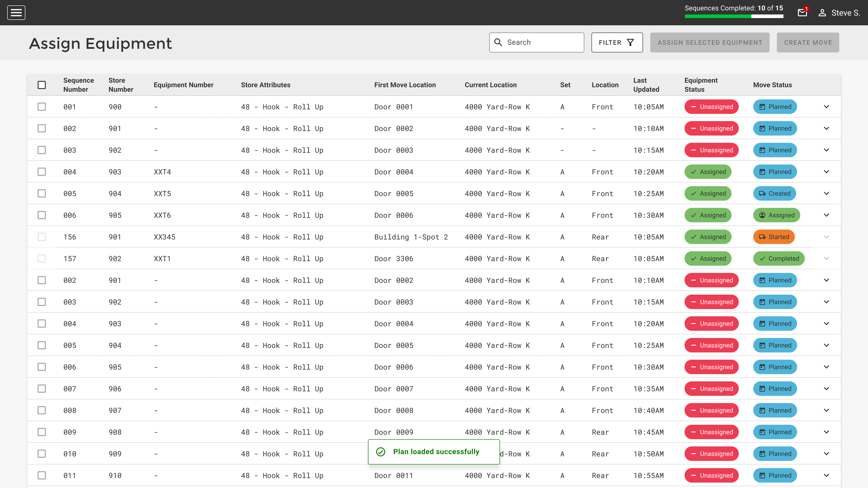
Task: Sort by the Equipment Number column header
Action: point(184,85)
